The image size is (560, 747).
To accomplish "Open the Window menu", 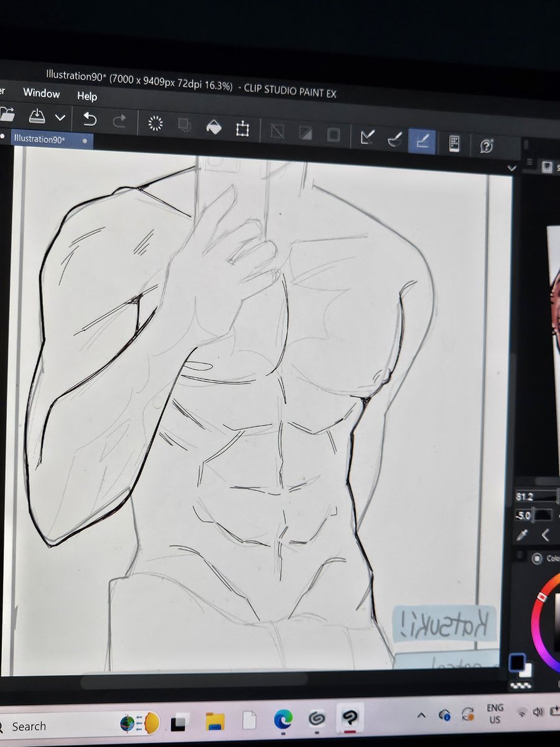I will coord(41,93).
